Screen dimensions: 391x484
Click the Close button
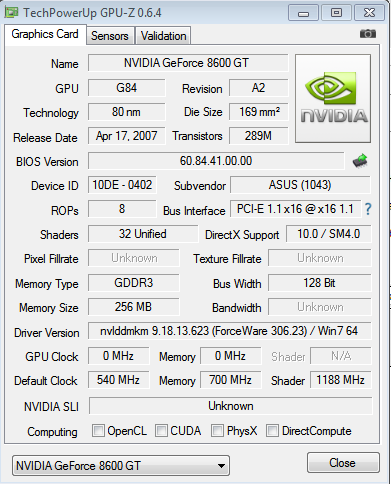[343, 462]
